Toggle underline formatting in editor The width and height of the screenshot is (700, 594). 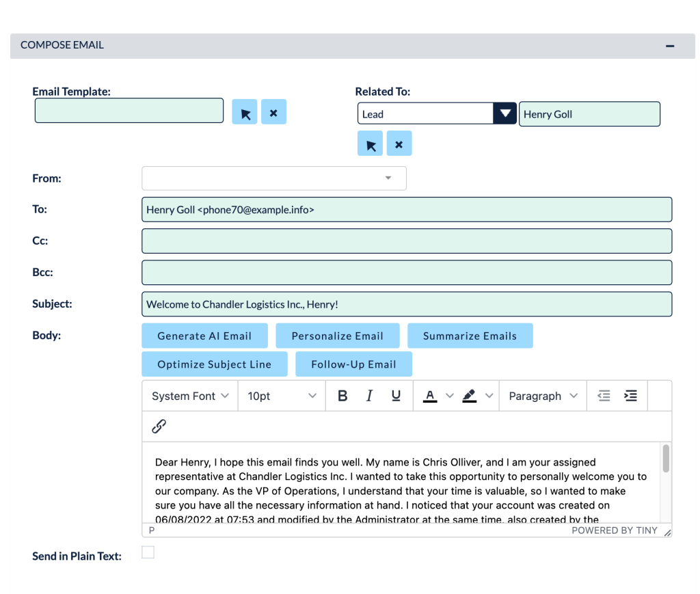(396, 396)
